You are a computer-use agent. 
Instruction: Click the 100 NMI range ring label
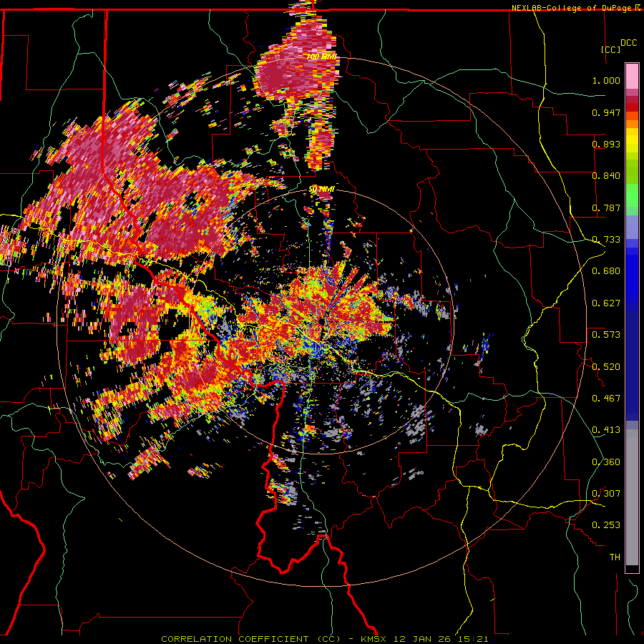pos(321,57)
